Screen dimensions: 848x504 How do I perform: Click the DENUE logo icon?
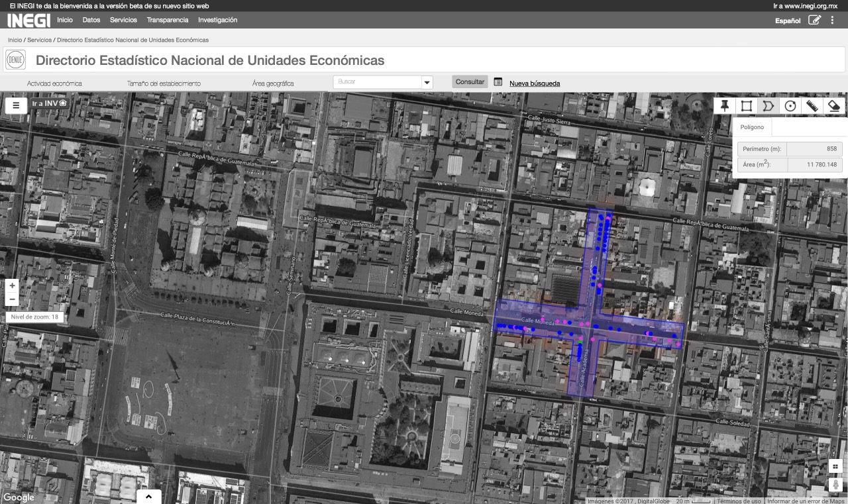(15, 60)
